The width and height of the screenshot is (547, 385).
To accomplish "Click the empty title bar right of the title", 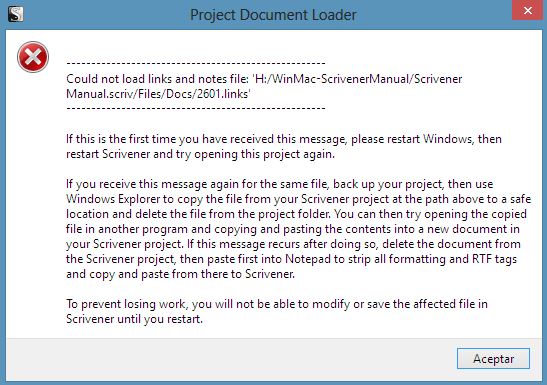I will [x=433, y=15].
